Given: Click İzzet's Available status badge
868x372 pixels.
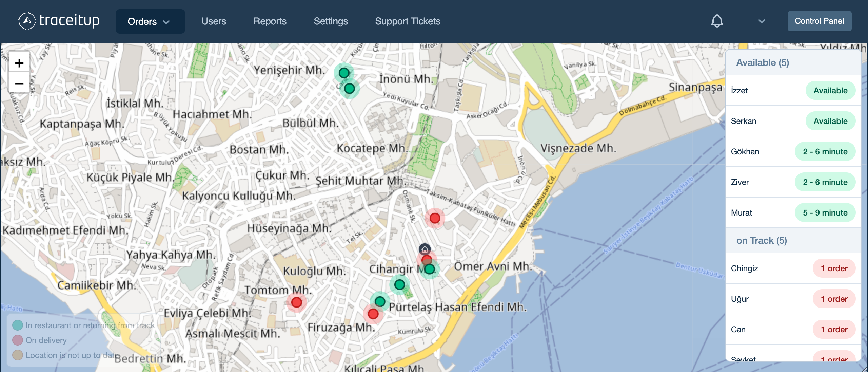Looking at the screenshot, I should [830, 91].
